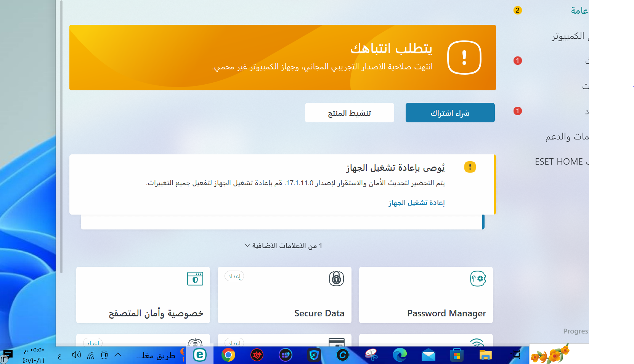Open the blue shield app in taskbar
The height and width of the screenshot is (364, 634).
tap(314, 355)
